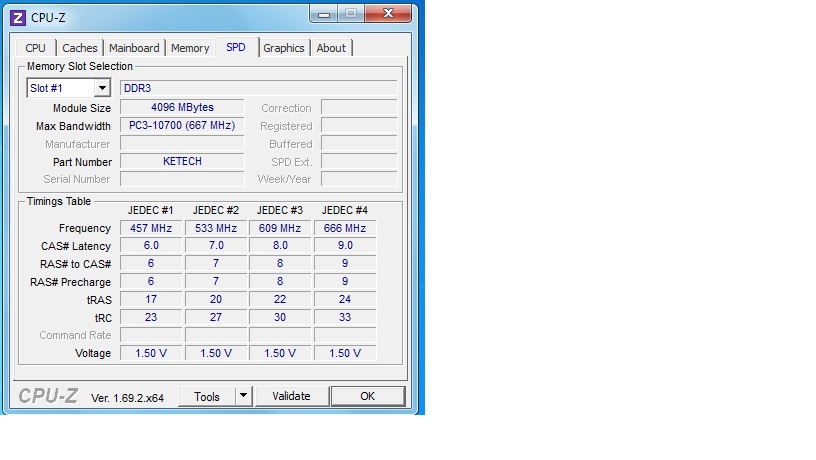Image resolution: width=816 pixels, height=460 pixels.
Task: Click the empty SPD Ext. field
Action: [x=359, y=161]
